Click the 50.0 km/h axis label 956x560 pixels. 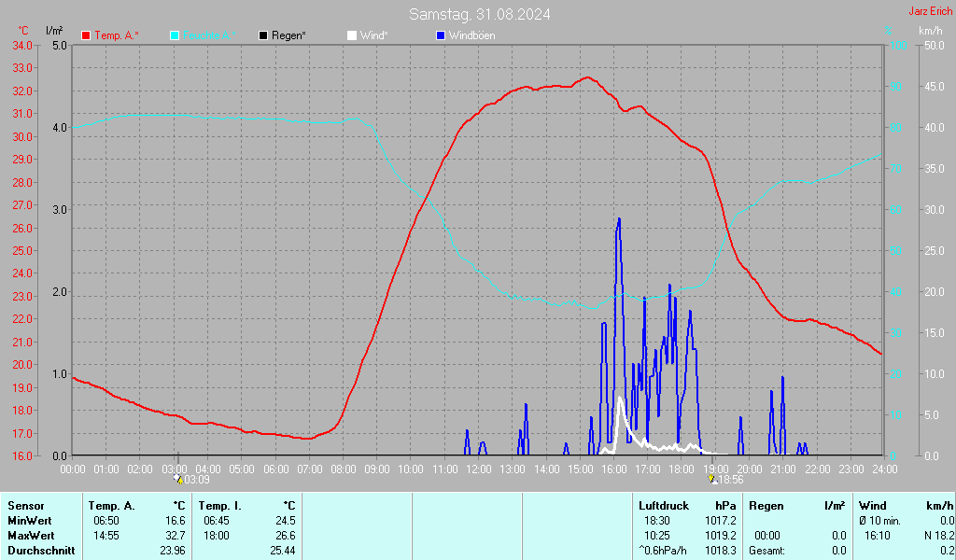934,45
